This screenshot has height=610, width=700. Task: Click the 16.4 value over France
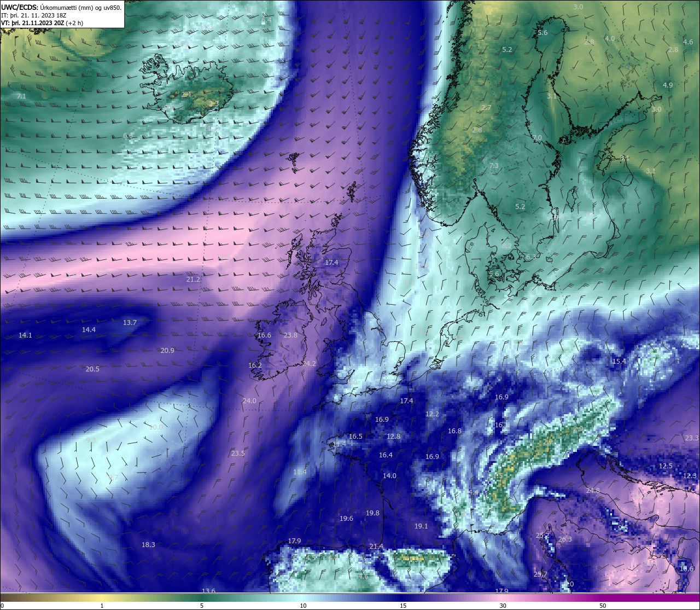(x=386, y=455)
